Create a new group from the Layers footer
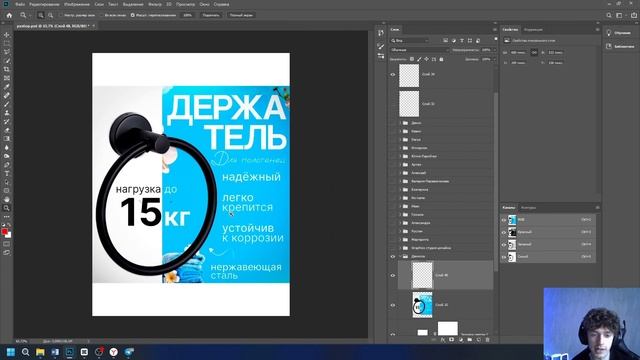The height and width of the screenshot is (360, 640). pos(470,340)
